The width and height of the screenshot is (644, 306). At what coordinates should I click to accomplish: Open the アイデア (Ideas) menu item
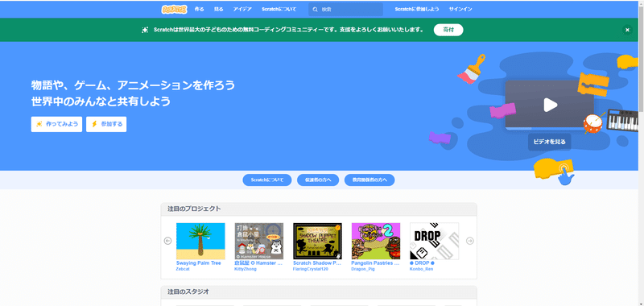click(x=242, y=9)
